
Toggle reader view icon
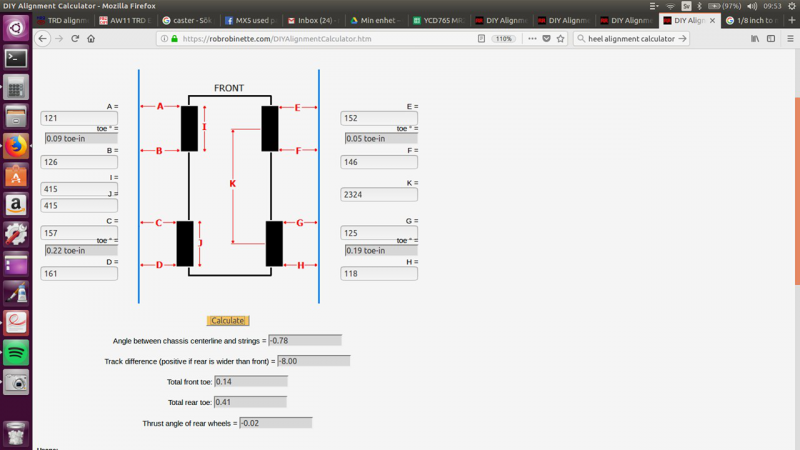[481, 39]
